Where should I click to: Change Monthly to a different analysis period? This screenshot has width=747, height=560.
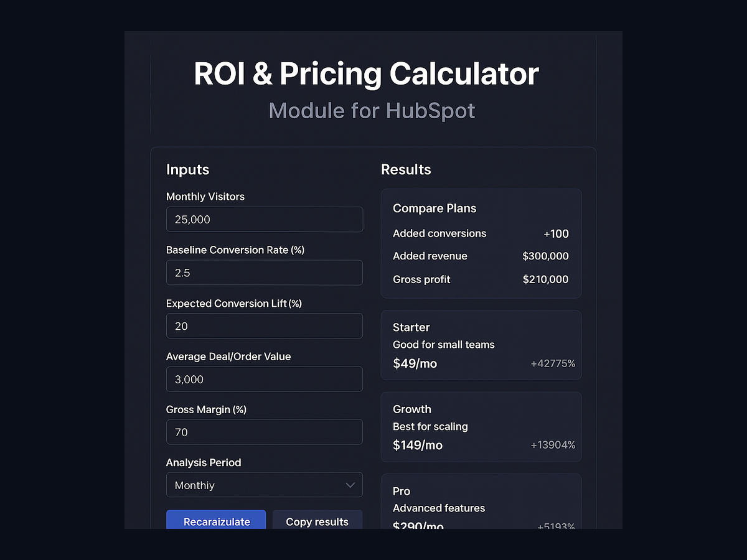[x=264, y=485]
